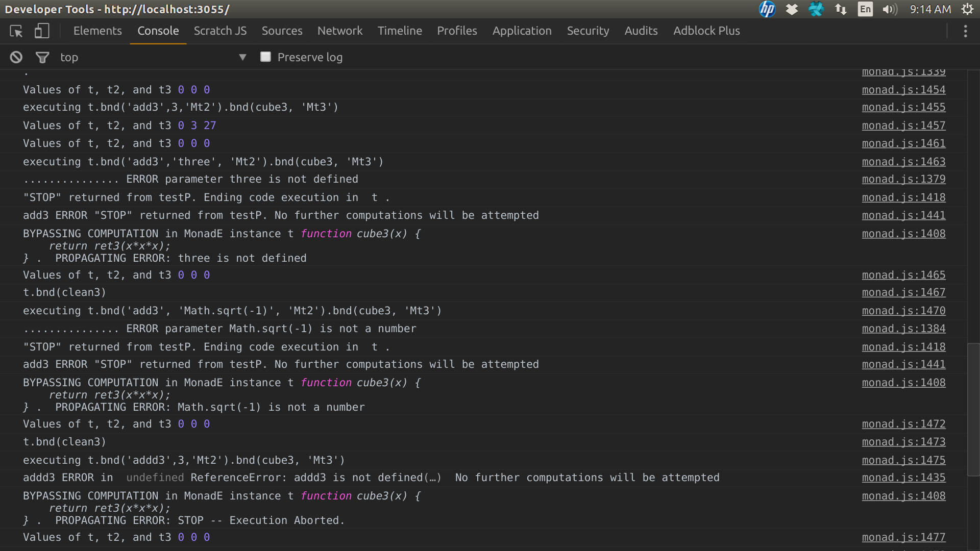Toggle device toolbar icon
This screenshot has width=980, height=551.
[42, 31]
